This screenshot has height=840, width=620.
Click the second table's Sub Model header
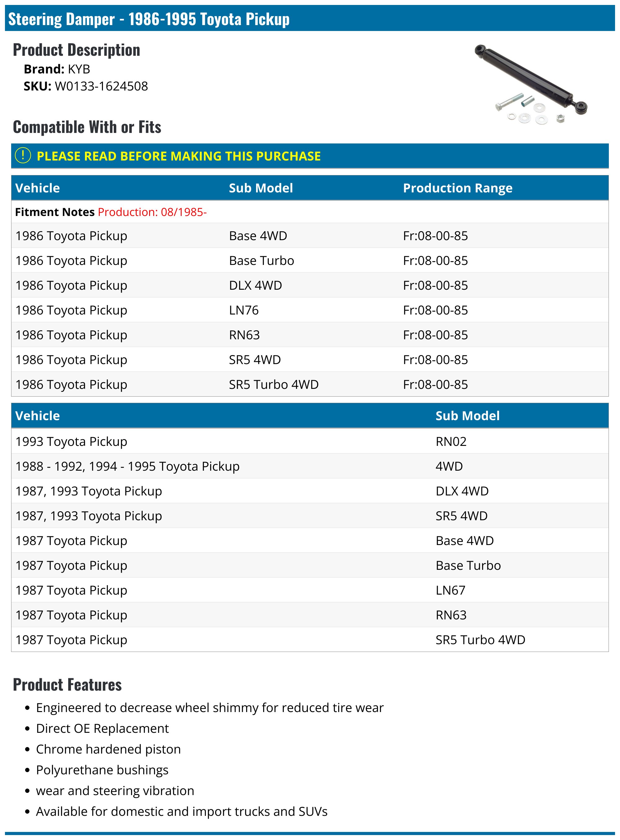point(467,416)
